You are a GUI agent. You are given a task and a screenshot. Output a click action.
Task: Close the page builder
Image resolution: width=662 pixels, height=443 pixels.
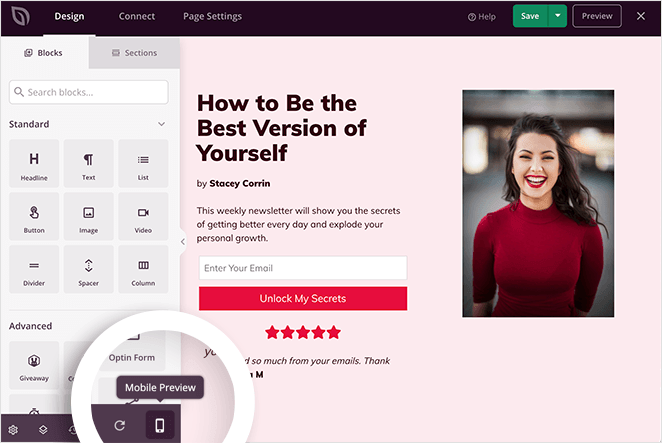tap(640, 16)
